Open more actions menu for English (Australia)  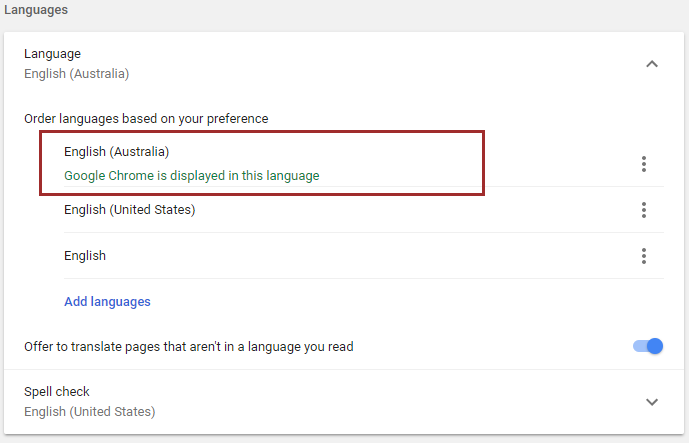pyautogui.click(x=644, y=164)
